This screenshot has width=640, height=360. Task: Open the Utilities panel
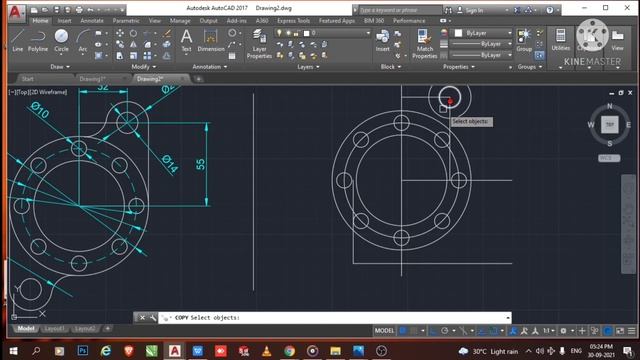[x=560, y=40]
